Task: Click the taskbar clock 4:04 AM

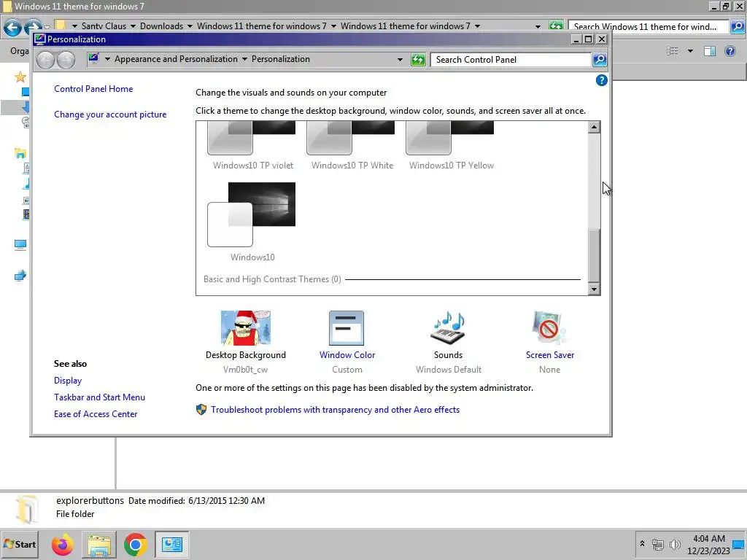Action: click(708, 539)
